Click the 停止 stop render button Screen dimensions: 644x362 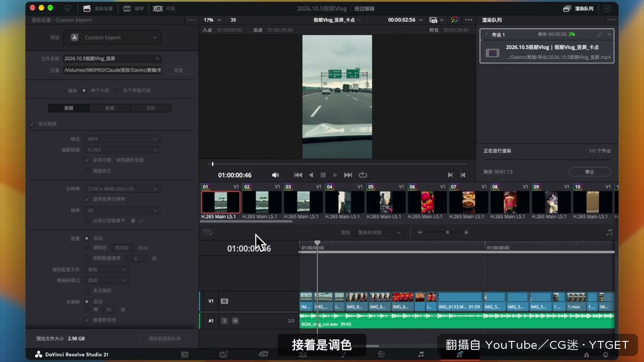tap(590, 172)
